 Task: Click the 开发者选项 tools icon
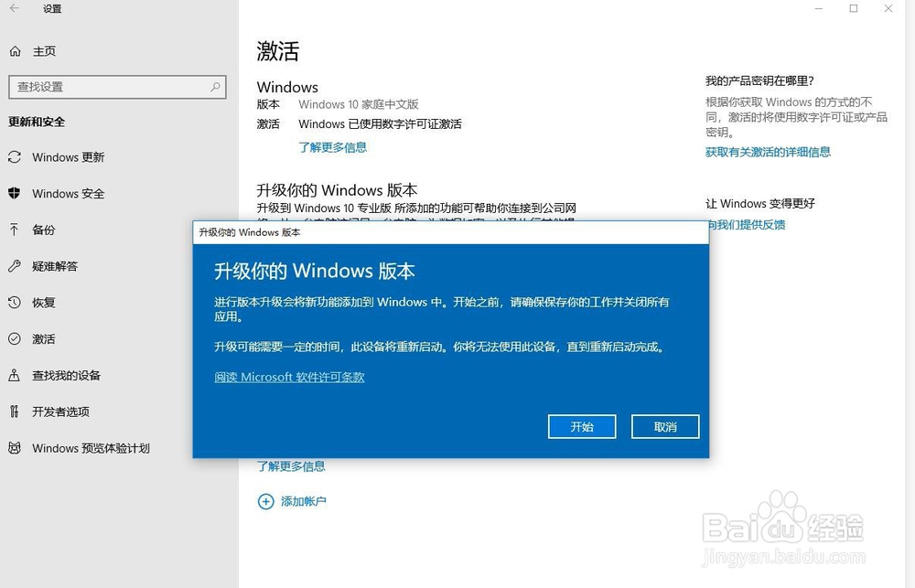[15, 412]
